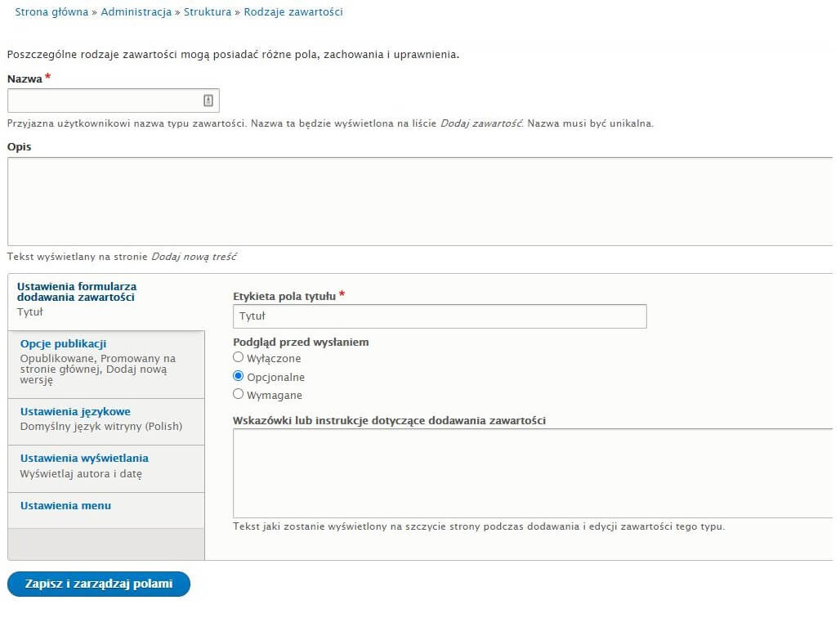Go to Strona główna breadcrumb link
Screen dimensions: 840x618
(51, 11)
